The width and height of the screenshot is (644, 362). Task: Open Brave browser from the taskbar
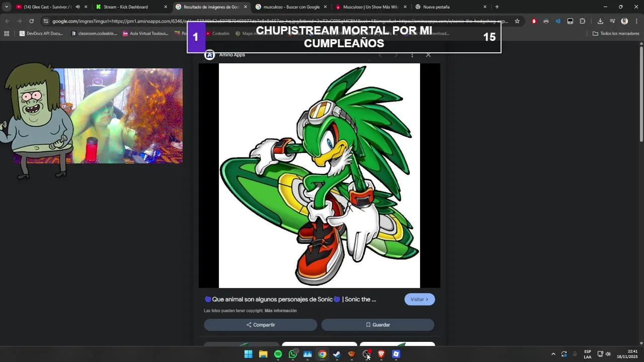coord(381,354)
